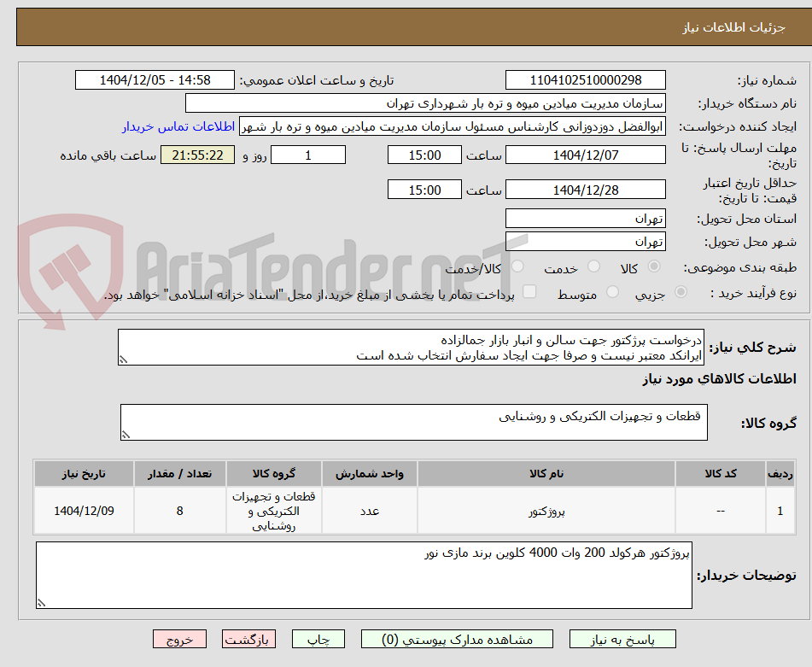Click the گروه کالا column header in table
The width and height of the screenshot is (812, 667).
tap(273, 474)
